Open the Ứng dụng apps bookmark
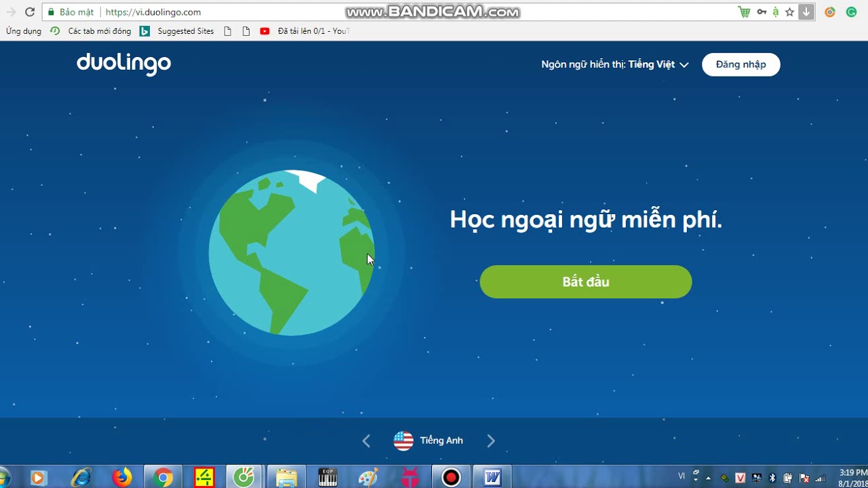The width and height of the screenshot is (868, 488). click(x=24, y=31)
